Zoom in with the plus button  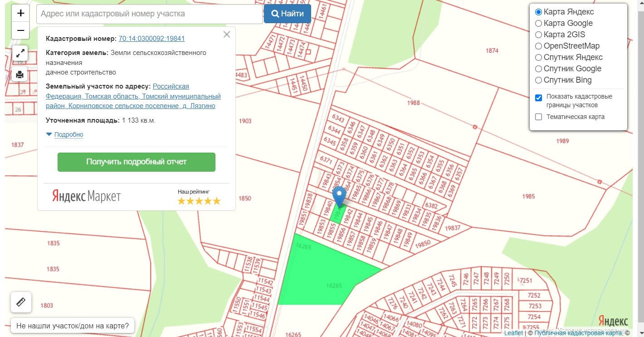(x=20, y=14)
